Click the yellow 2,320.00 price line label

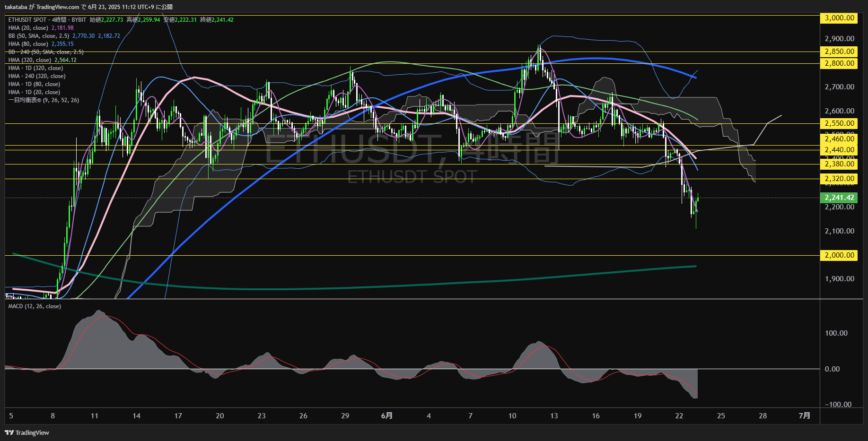[839, 179]
